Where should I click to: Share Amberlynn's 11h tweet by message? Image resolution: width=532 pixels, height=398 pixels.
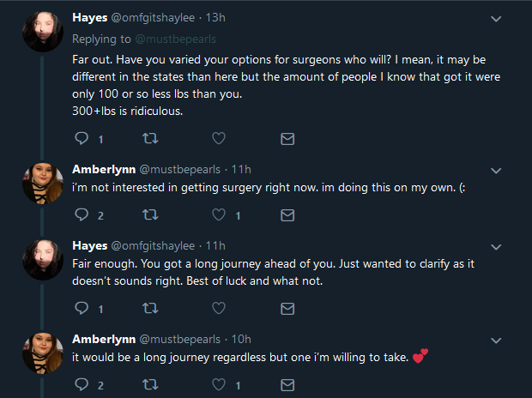(x=287, y=214)
